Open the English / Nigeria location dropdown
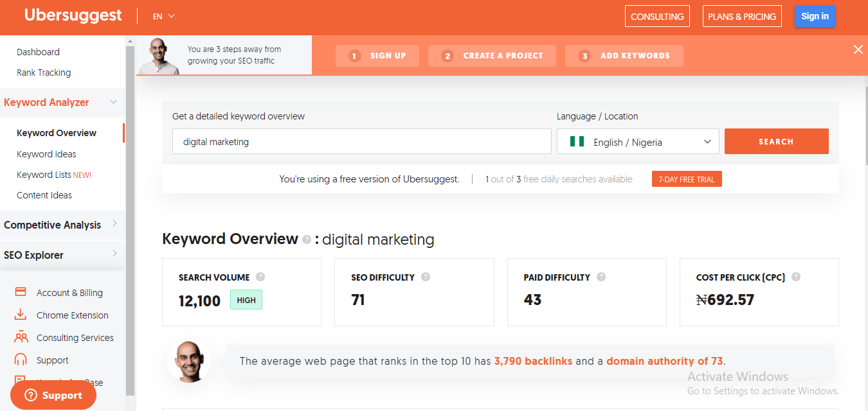The width and height of the screenshot is (868, 411). (638, 141)
